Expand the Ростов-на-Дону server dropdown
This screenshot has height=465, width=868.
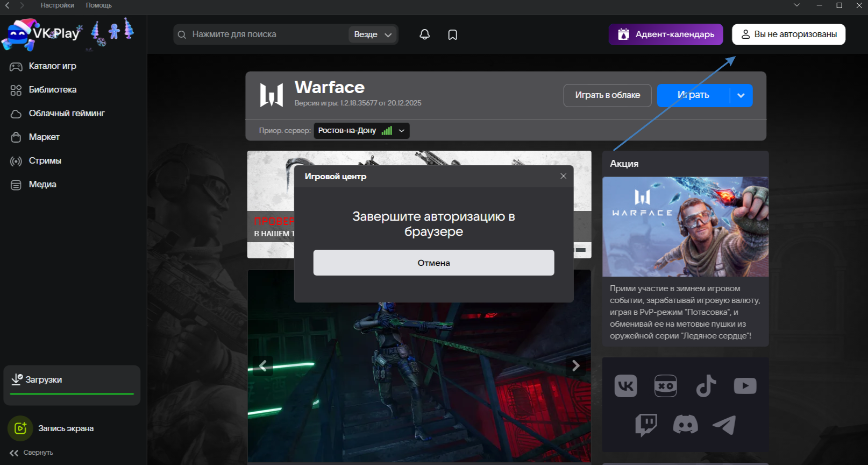(x=361, y=131)
